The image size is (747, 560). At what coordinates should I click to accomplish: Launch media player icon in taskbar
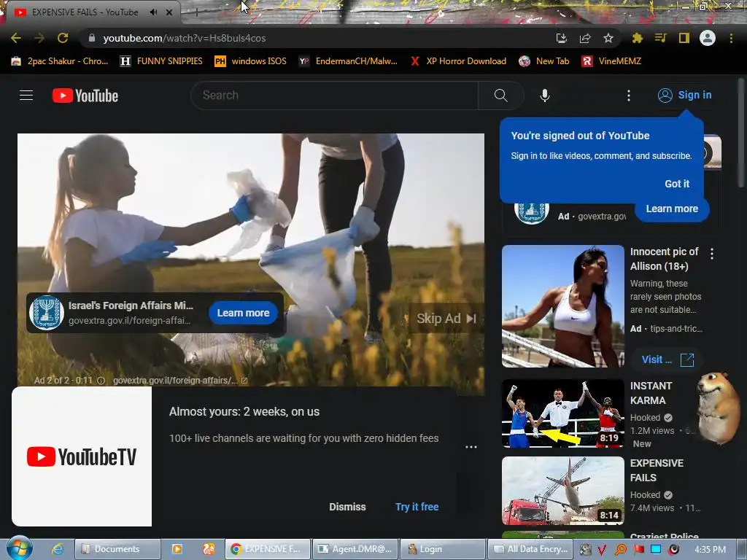point(177,549)
